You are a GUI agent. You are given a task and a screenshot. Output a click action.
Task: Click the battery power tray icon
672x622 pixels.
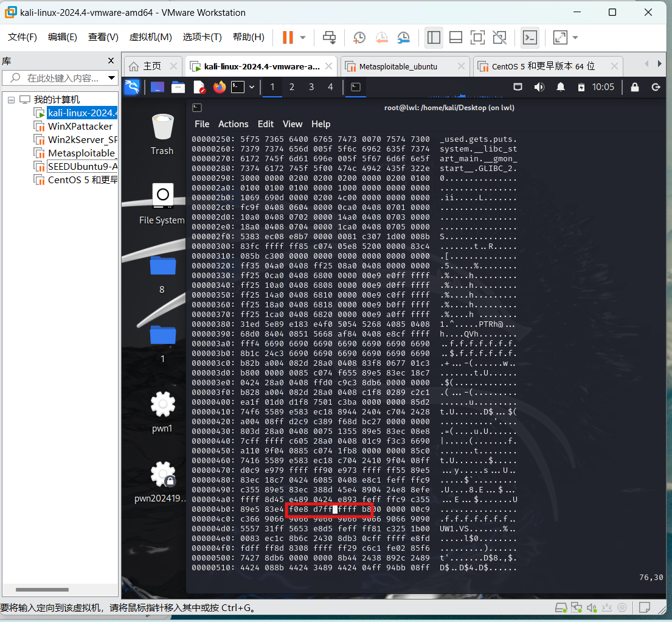[581, 87]
